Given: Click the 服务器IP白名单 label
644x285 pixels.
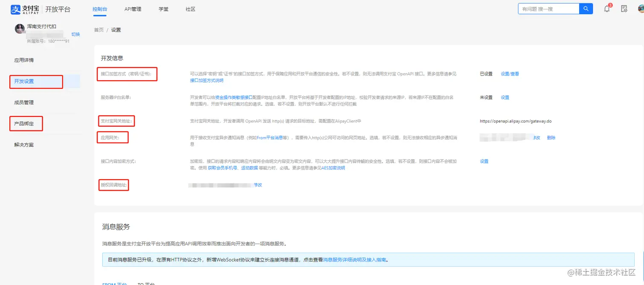Looking at the screenshot, I should (x=116, y=97).
